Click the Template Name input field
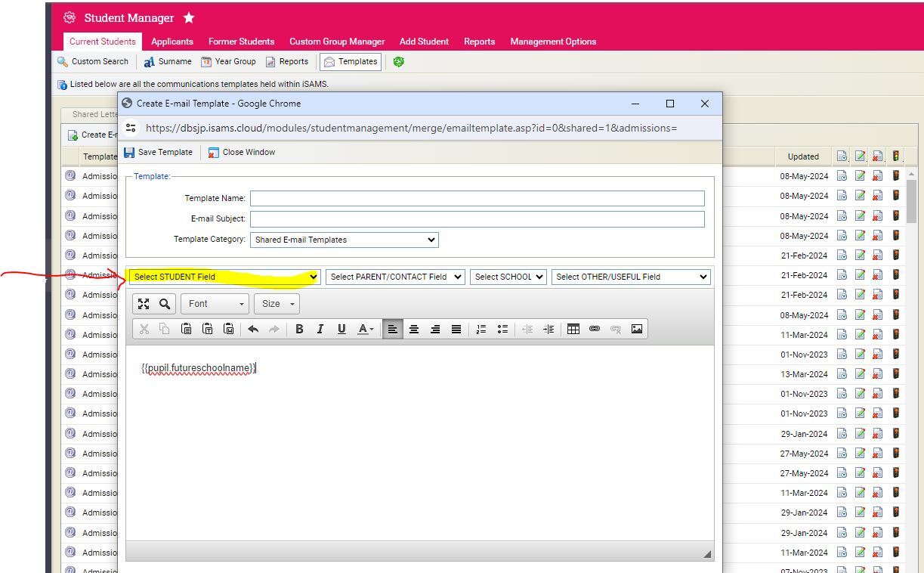This screenshot has width=924, height=573. tap(477, 198)
